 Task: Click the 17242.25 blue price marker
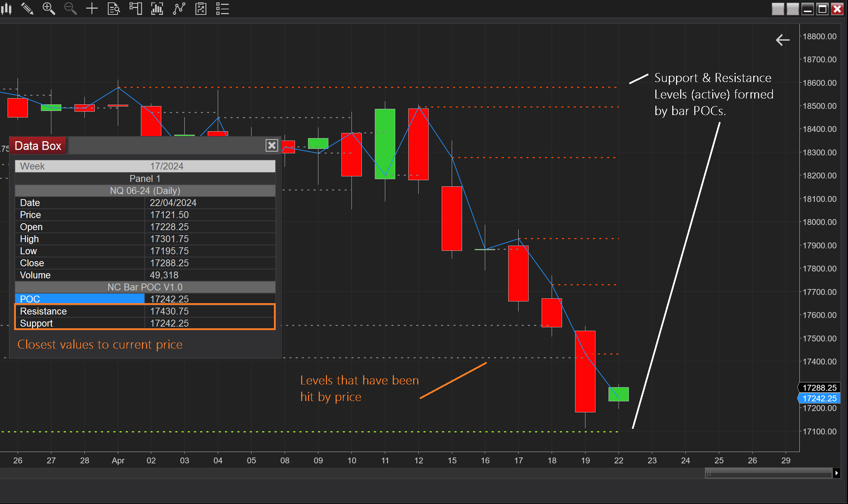coord(819,398)
